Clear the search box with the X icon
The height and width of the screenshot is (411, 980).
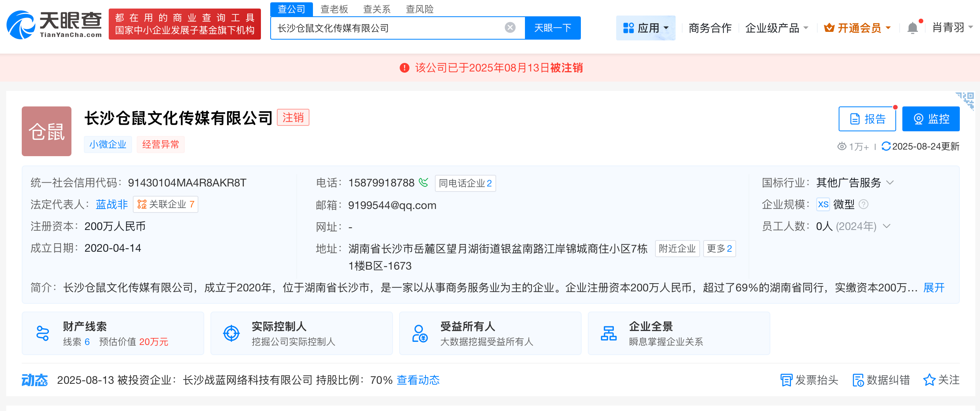(x=510, y=28)
